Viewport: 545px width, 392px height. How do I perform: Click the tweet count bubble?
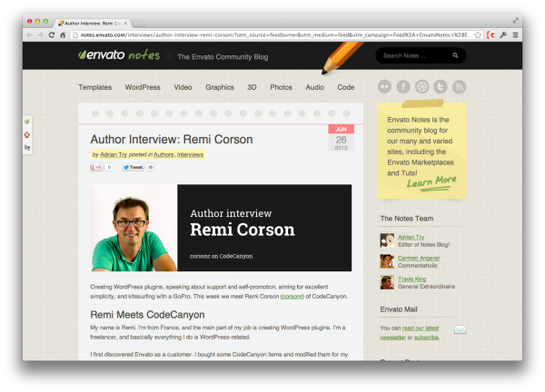(150, 167)
